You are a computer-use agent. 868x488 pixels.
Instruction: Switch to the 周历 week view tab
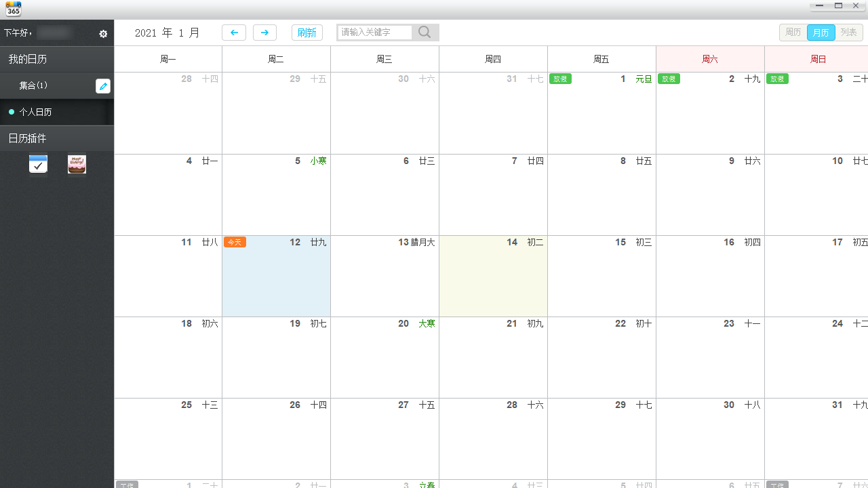[793, 33]
